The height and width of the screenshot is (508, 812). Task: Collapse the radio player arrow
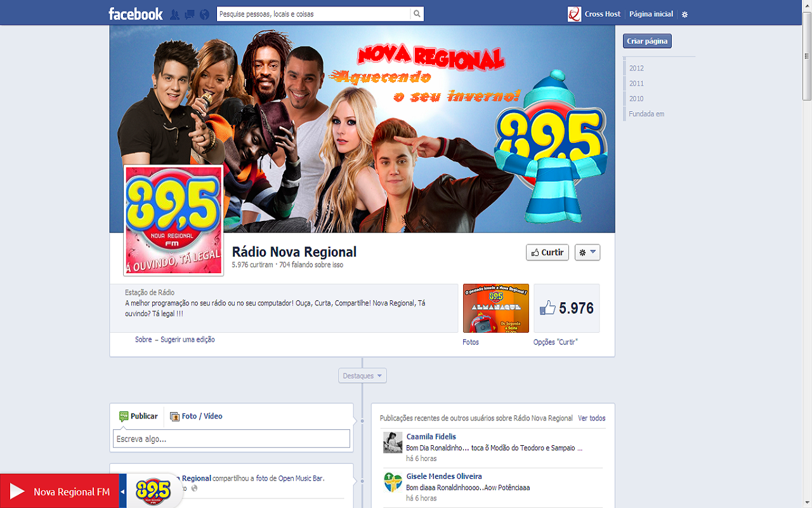123,491
